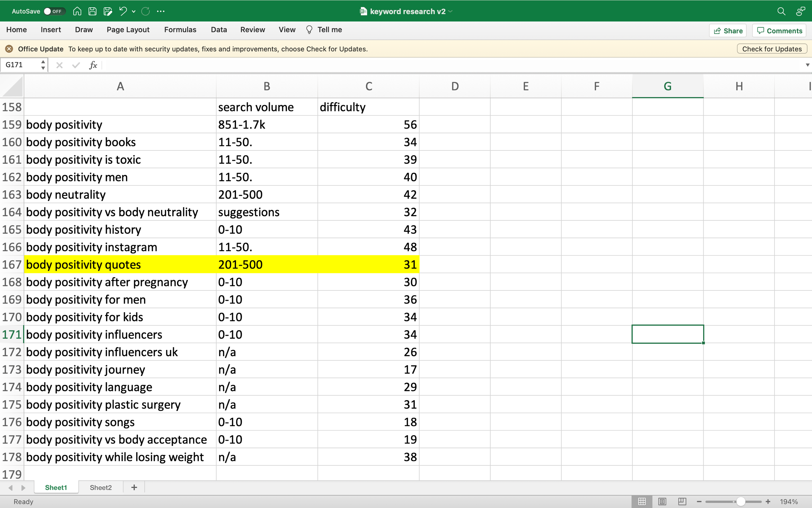The image size is (812, 508).
Task: Open the Page Layout ribbon tab
Action: 128,30
